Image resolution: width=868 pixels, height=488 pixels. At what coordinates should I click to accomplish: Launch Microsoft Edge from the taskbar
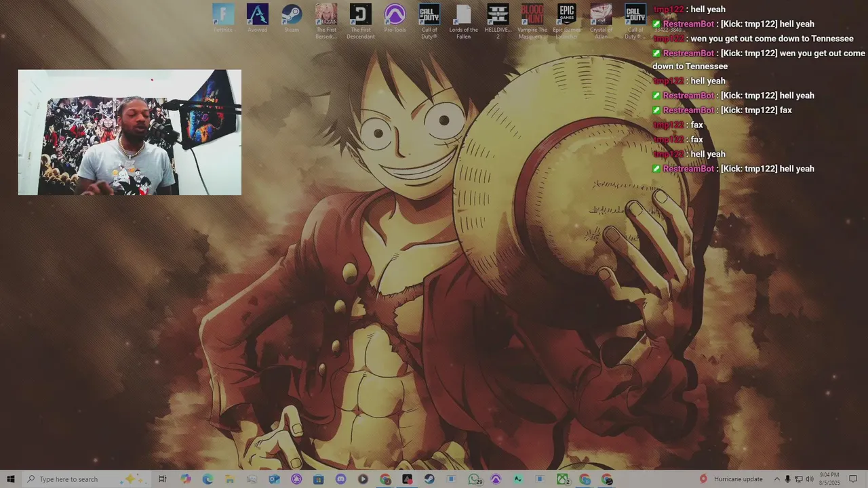(x=208, y=479)
